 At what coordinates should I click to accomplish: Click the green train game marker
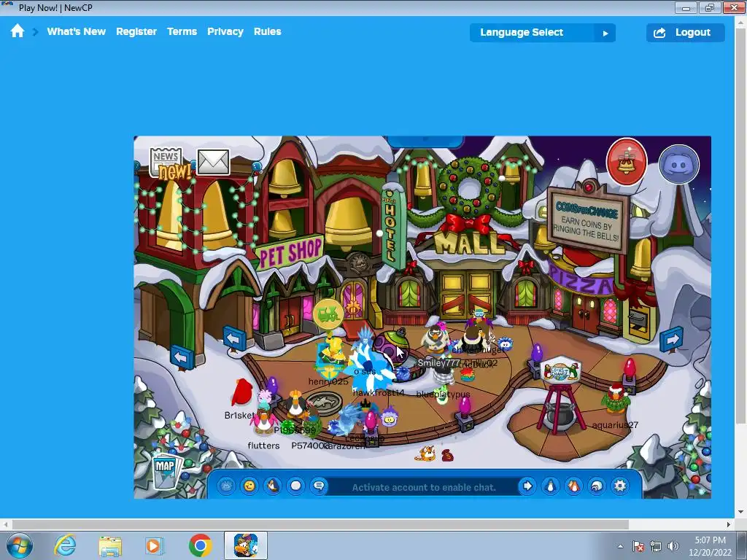328,314
